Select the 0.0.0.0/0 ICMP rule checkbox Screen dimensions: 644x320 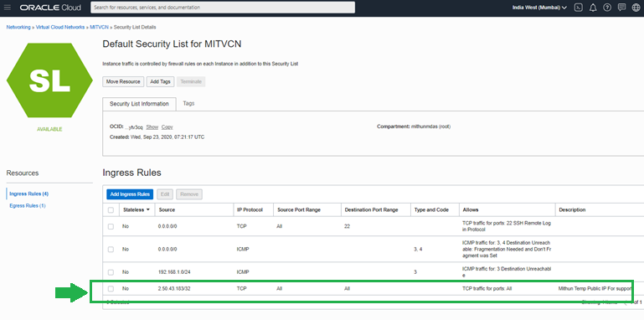click(x=111, y=250)
